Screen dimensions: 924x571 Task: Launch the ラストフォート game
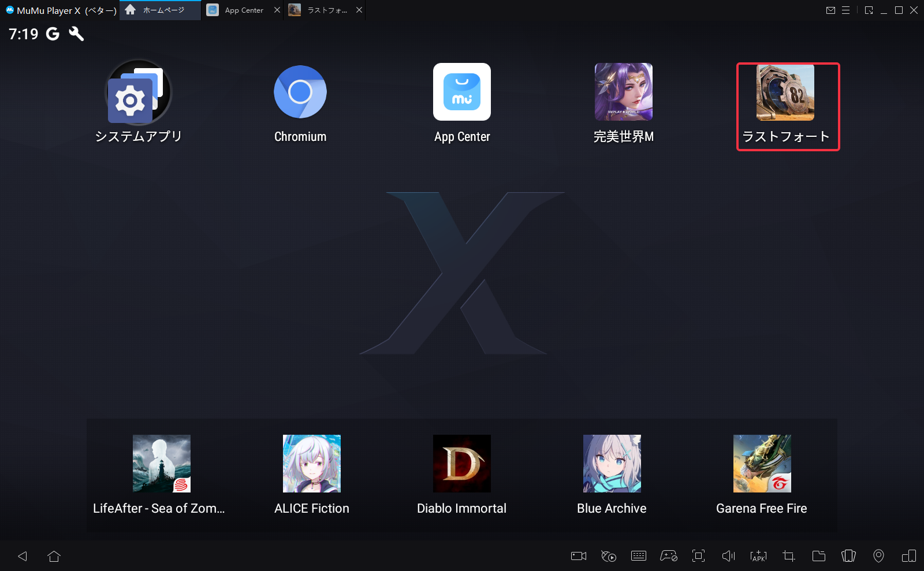point(785,92)
